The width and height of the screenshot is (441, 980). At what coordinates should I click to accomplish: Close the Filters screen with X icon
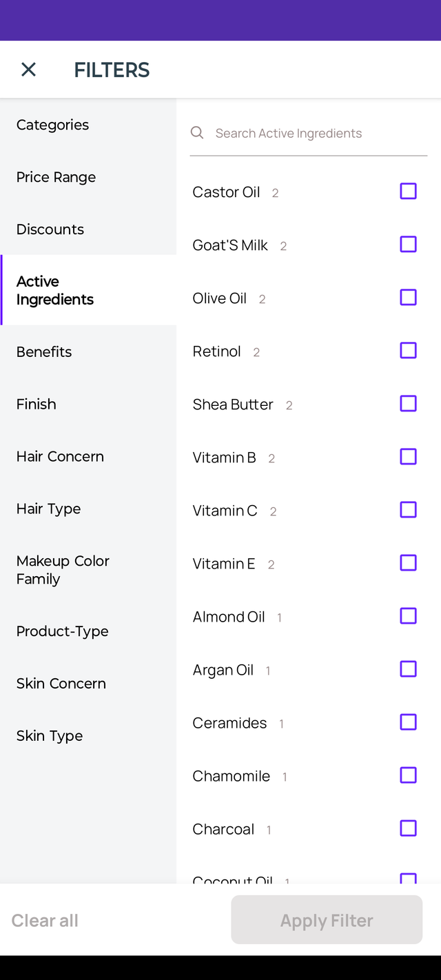28,70
